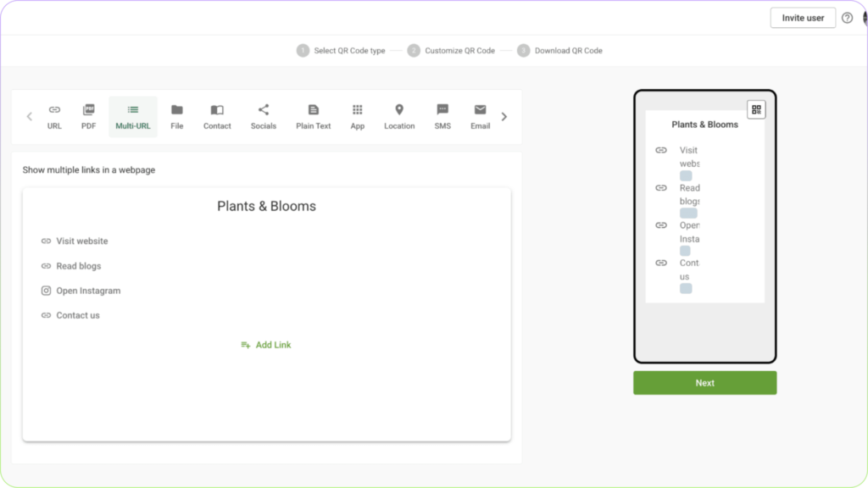868x488 pixels.
Task: Open the help question mark icon
Action: tap(847, 17)
